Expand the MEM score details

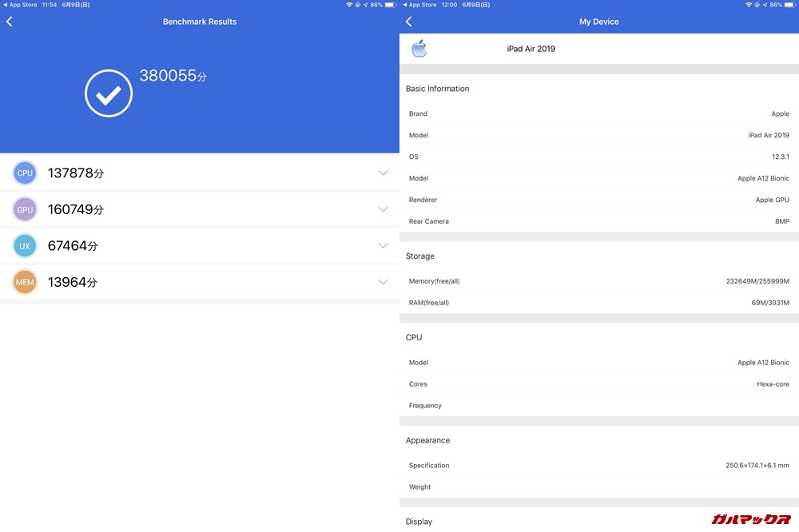(384, 282)
